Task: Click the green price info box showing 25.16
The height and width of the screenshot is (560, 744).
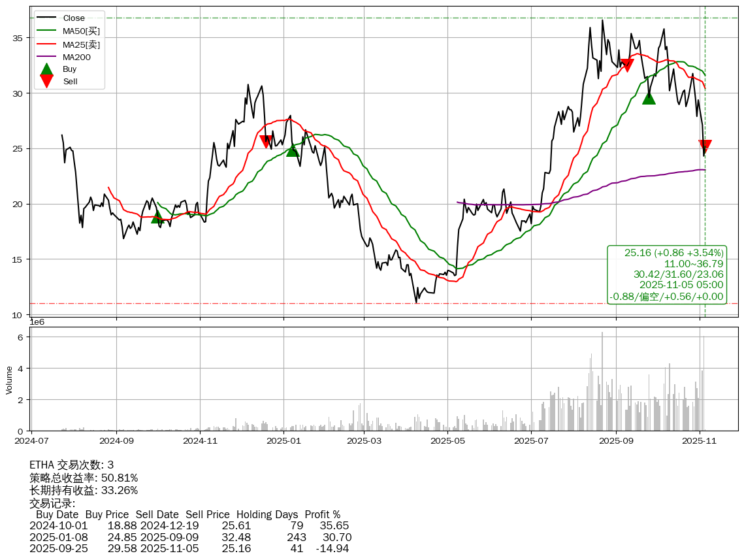Action: point(667,274)
